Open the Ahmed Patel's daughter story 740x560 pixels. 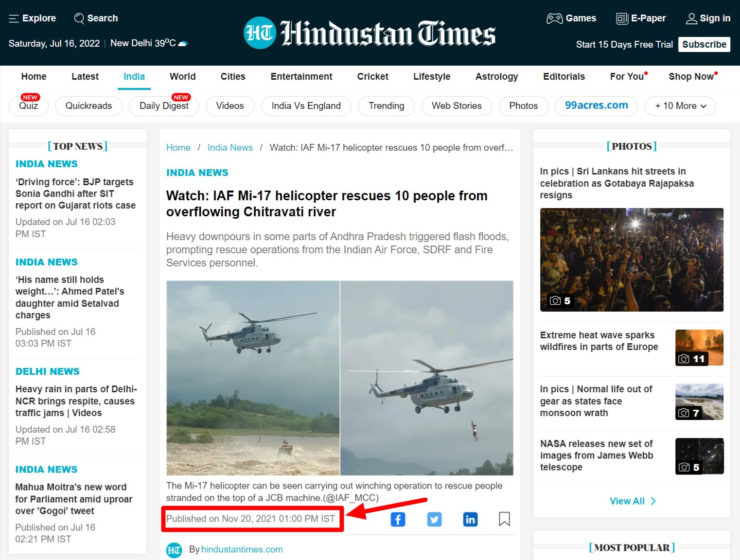click(70, 297)
